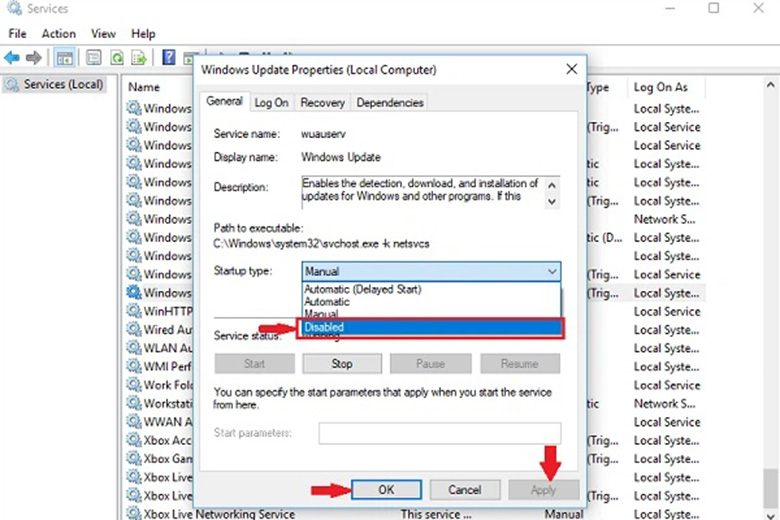Open the Startup type combo box

click(x=431, y=272)
